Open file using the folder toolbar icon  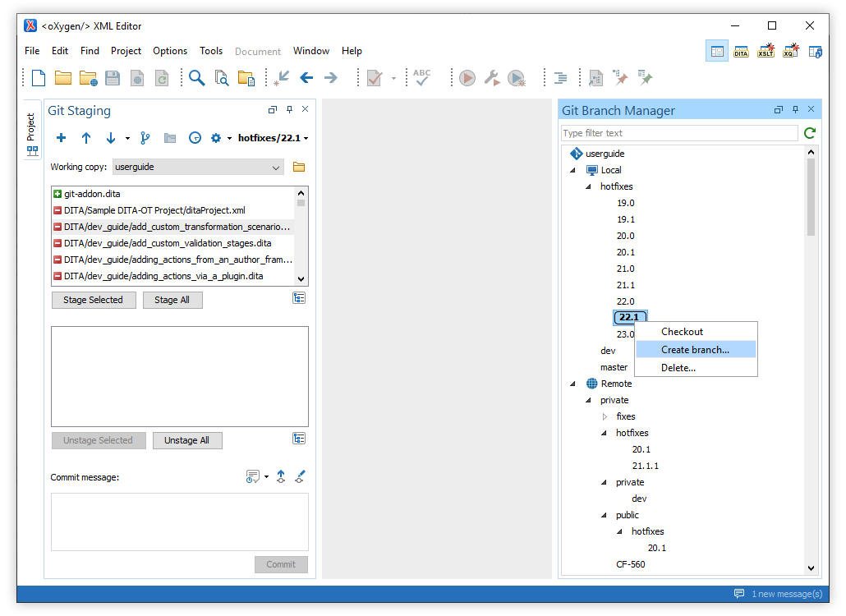point(63,78)
